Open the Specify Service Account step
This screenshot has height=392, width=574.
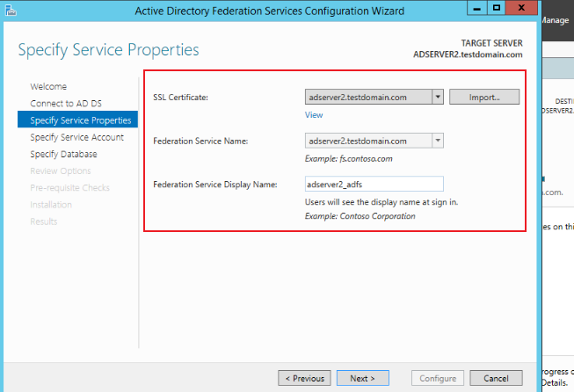76,137
